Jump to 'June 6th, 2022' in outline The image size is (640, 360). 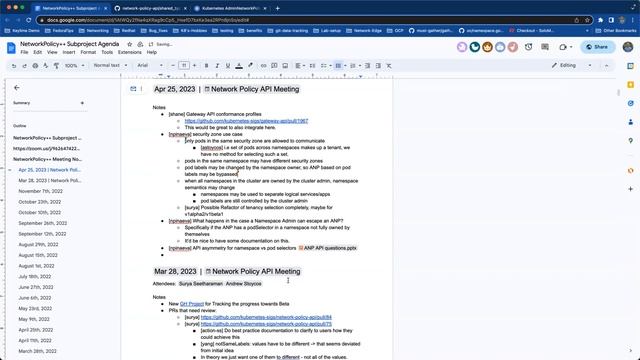[35, 298]
